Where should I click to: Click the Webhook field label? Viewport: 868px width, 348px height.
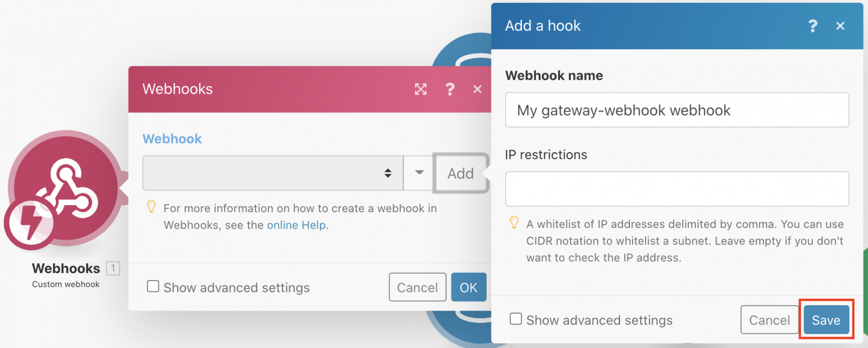(172, 139)
